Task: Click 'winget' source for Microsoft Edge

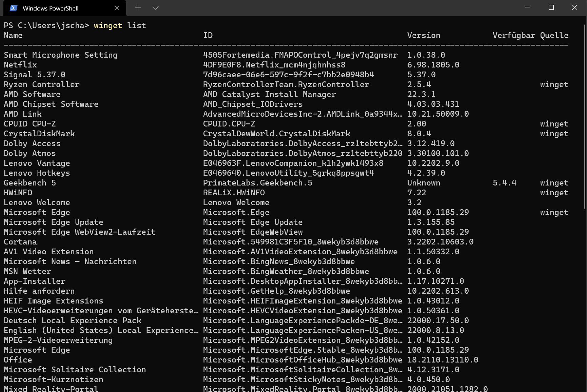Action: tap(554, 212)
